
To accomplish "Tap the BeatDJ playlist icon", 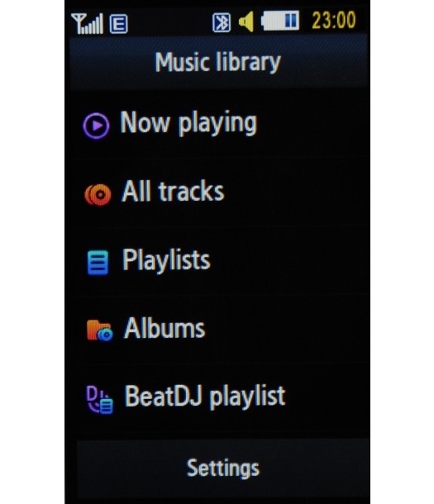I will coord(99,400).
